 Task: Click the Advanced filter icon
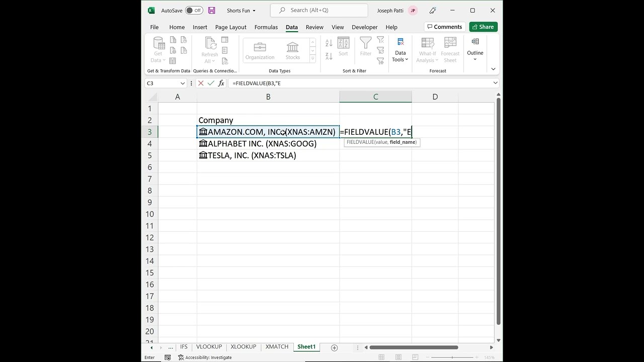point(380,60)
